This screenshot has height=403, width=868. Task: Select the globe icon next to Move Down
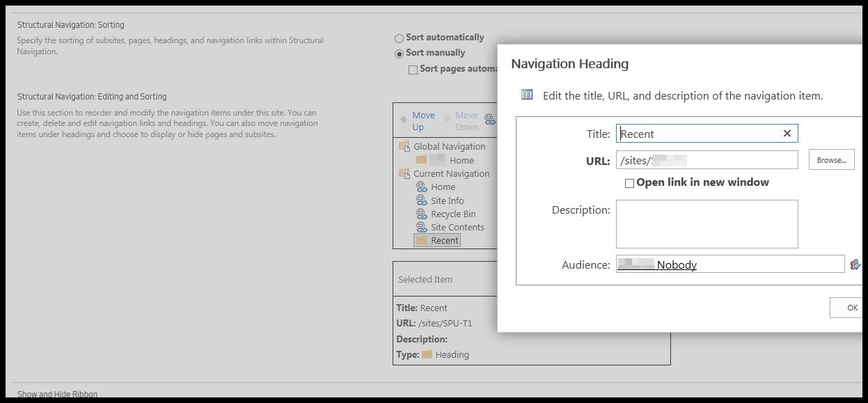489,120
